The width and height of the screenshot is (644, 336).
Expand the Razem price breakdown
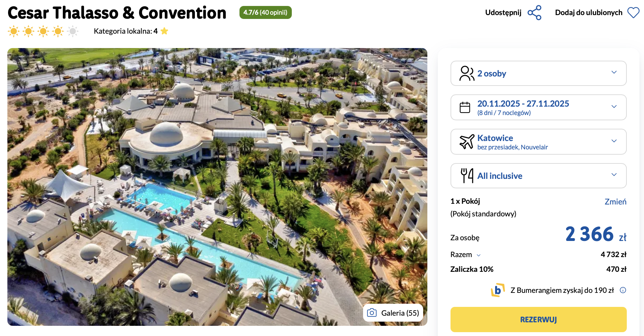tap(478, 255)
